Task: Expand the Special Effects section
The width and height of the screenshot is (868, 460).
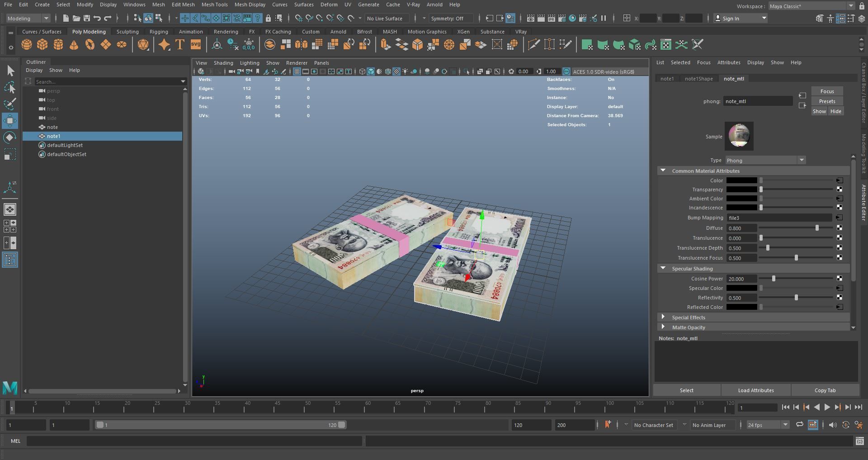Action: [663, 317]
